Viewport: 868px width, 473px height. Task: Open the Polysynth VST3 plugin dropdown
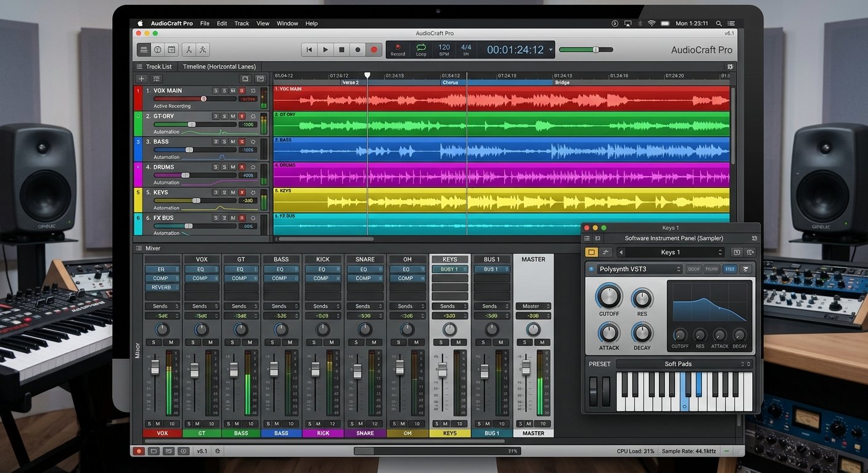639,269
